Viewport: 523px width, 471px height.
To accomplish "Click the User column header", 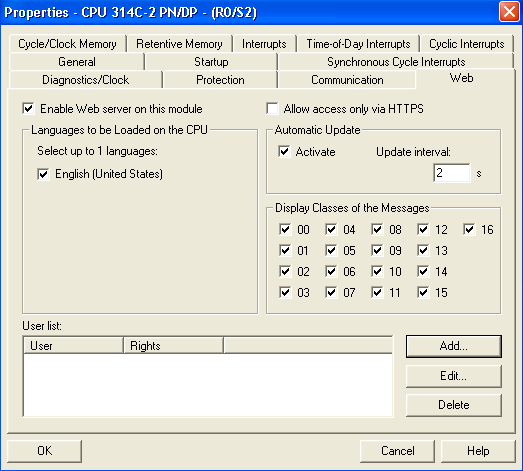I will pyautogui.click(x=74, y=346).
